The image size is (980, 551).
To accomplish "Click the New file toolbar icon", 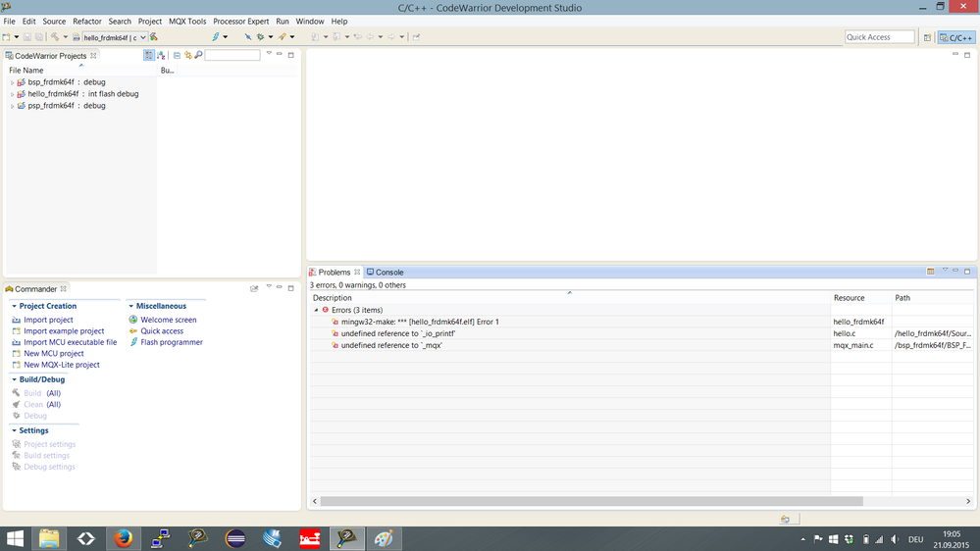I will (6, 37).
